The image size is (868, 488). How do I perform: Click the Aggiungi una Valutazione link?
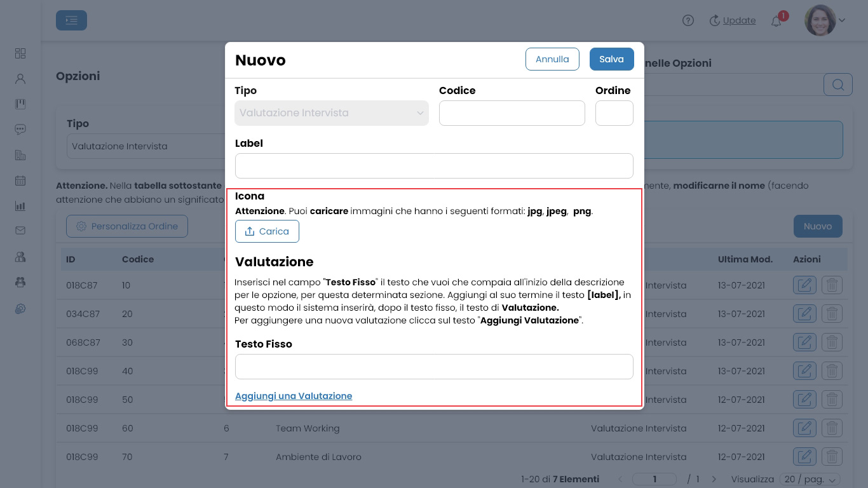[294, 396]
